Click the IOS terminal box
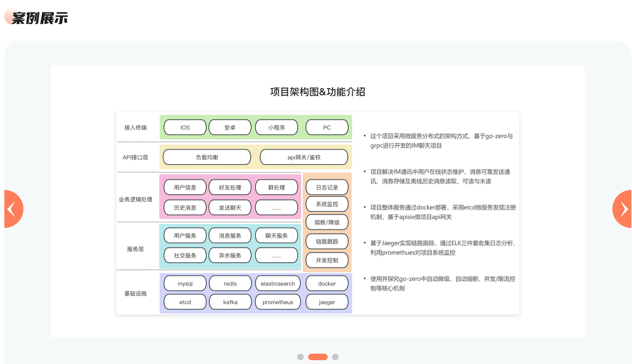This screenshot has width=632, height=364. (x=185, y=127)
